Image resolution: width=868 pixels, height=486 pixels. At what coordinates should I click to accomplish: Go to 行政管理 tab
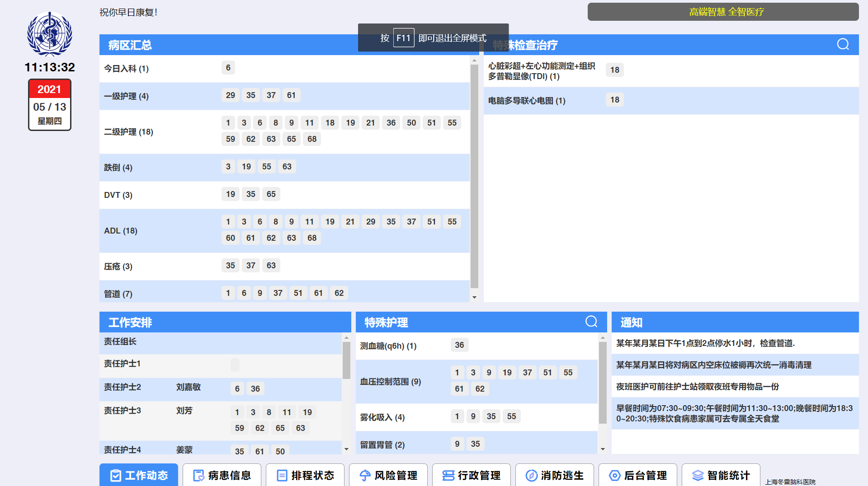(472, 475)
